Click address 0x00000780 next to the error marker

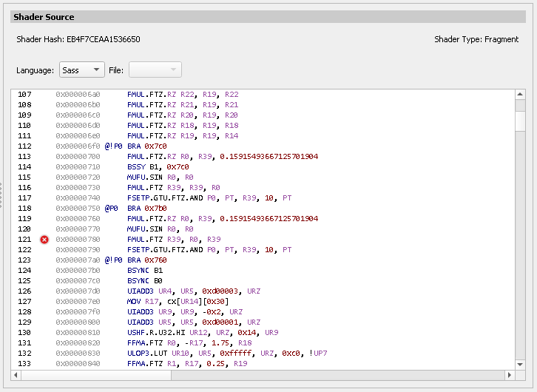pyautogui.click(x=78, y=240)
